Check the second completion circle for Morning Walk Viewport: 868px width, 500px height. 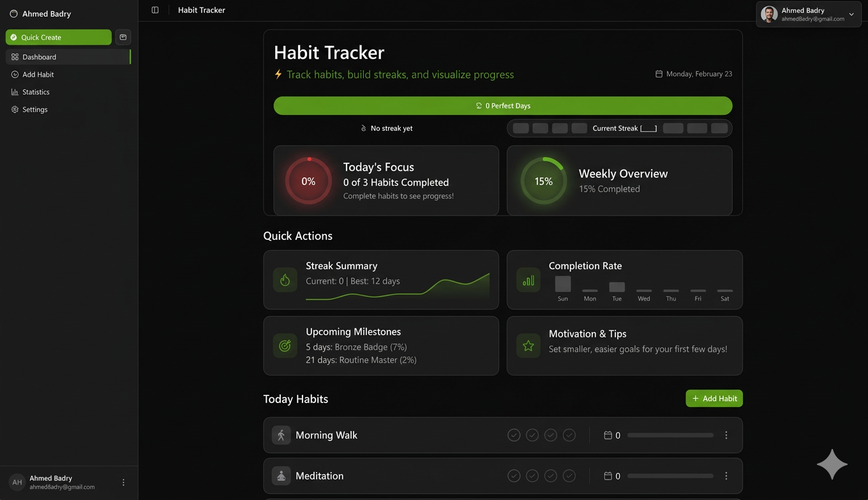(532, 435)
